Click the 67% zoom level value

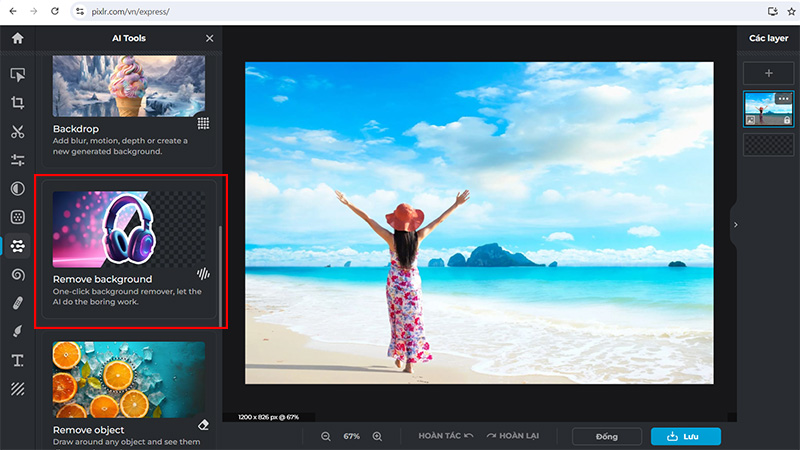(x=352, y=436)
